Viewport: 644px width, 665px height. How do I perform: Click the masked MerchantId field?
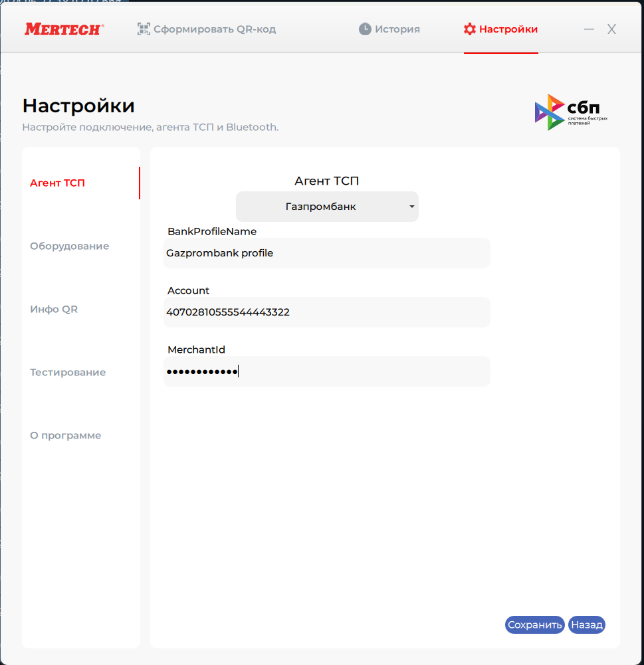pyautogui.click(x=326, y=371)
